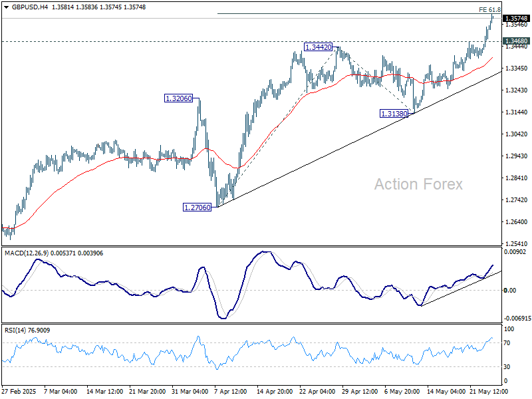The height and width of the screenshot is (399, 532).
Task: Click the MACD(12,26,9) indicator label
Action: tap(27, 253)
